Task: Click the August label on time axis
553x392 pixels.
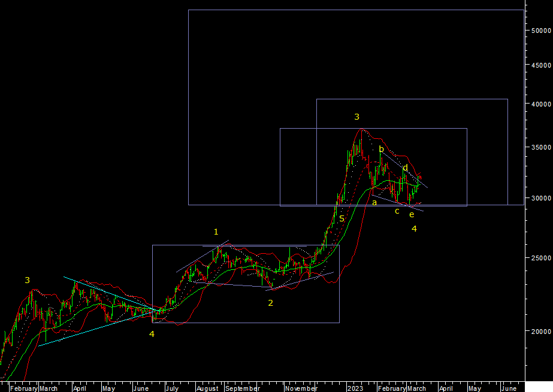Action: tap(207, 388)
